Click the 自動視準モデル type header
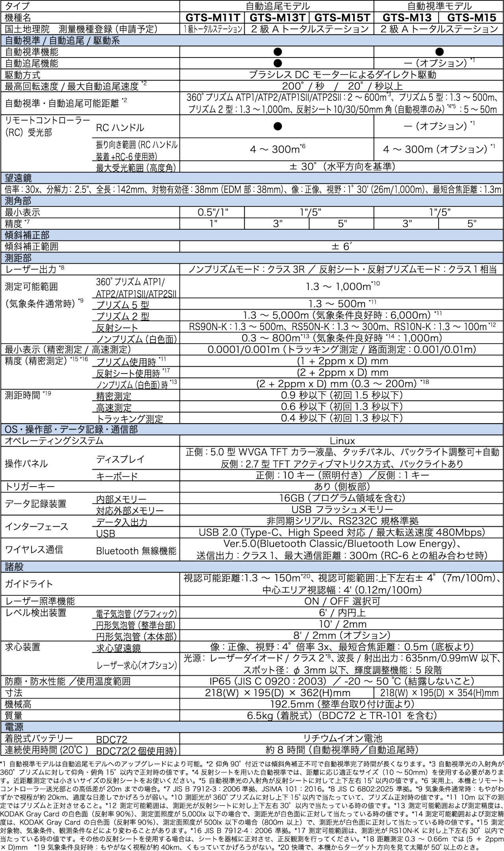This screenshot has height=851, width=504. pyautogui.click(x=439, y=6)
